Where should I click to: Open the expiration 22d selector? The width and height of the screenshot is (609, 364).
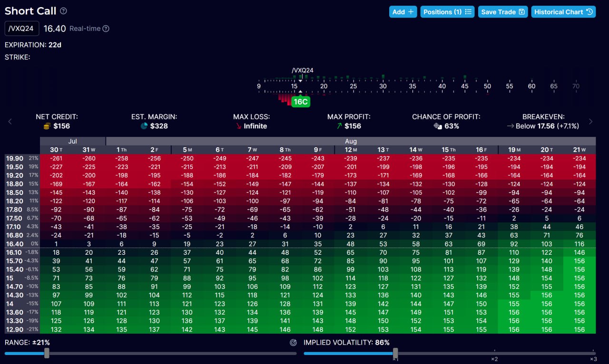point(55,45)
